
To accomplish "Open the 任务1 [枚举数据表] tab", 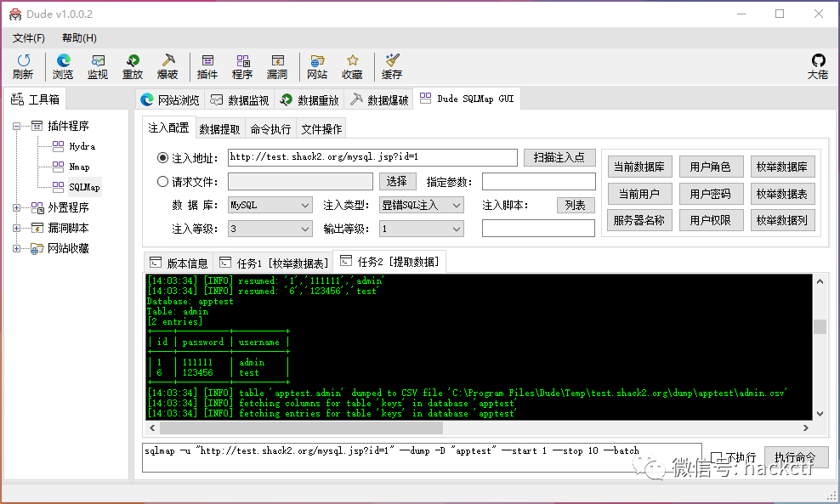I will [274, 263].
